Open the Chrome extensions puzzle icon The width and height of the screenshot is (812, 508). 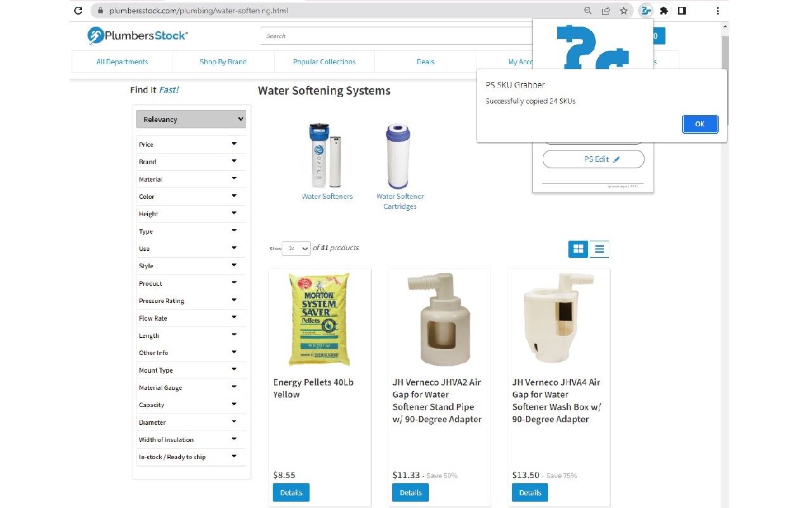coord(664,11)
